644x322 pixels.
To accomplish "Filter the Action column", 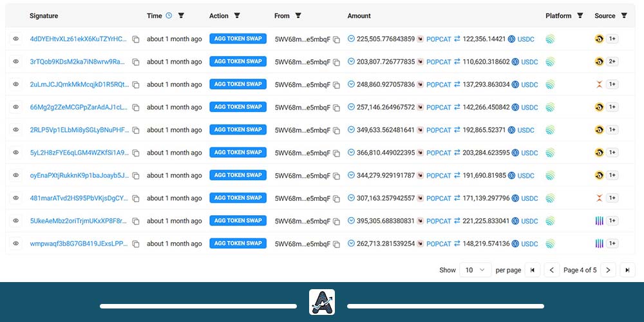I will (237, 15).
